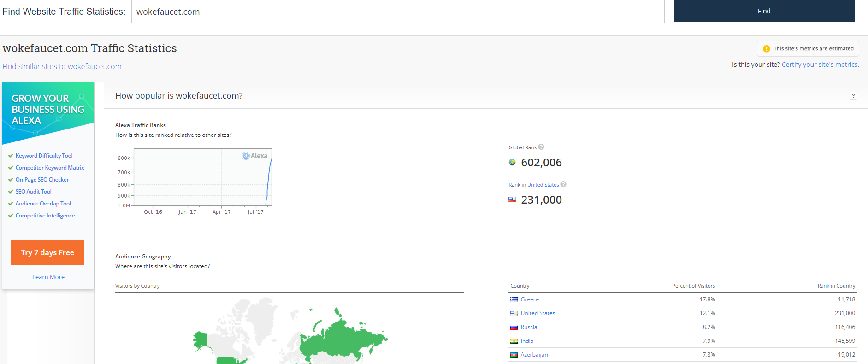
Task: Click the Rank in United States help icon
Action: click(x=563, y=184)
